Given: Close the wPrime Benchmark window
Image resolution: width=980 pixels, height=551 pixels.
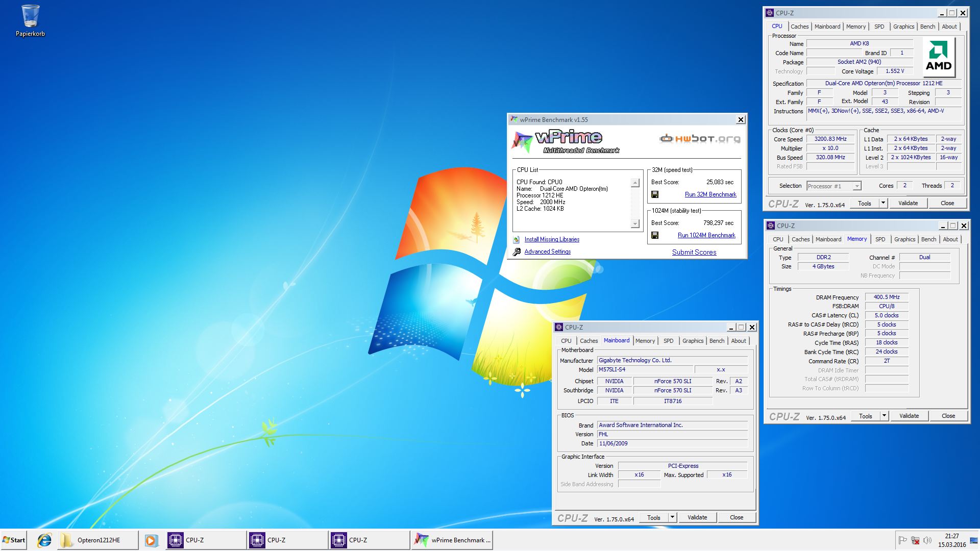Looking at the screenshot, I should click(741, 120).
